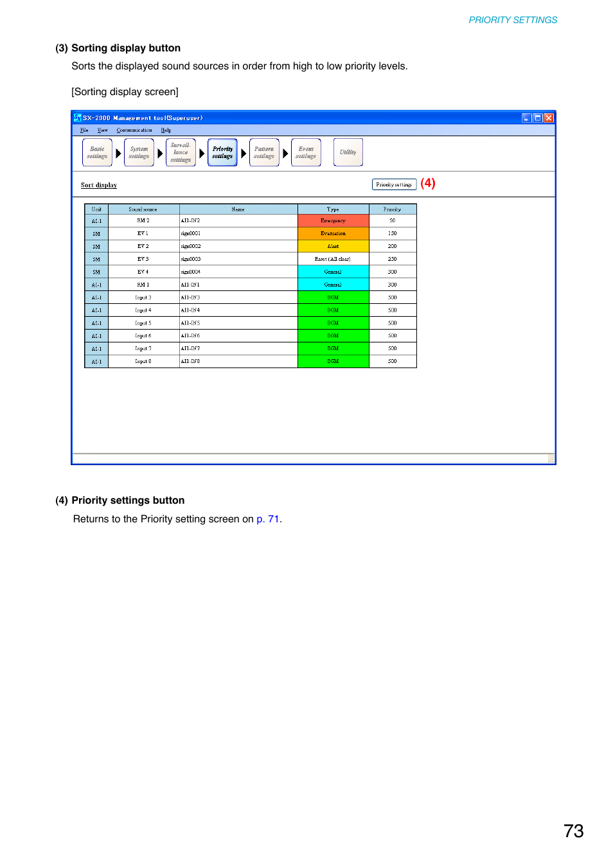The image size is (613, 868).
Task: Open the View menu
Action: tap(102, 130)
